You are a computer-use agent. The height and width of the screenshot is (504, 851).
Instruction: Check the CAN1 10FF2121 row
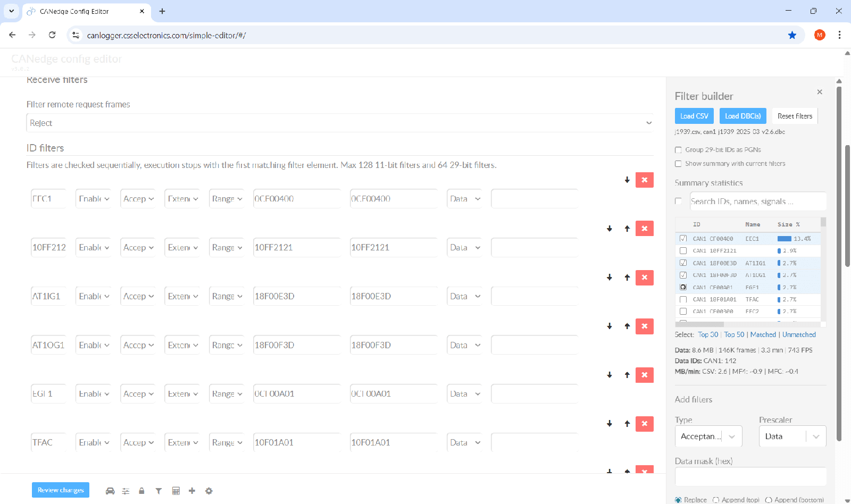coord(683,250)
